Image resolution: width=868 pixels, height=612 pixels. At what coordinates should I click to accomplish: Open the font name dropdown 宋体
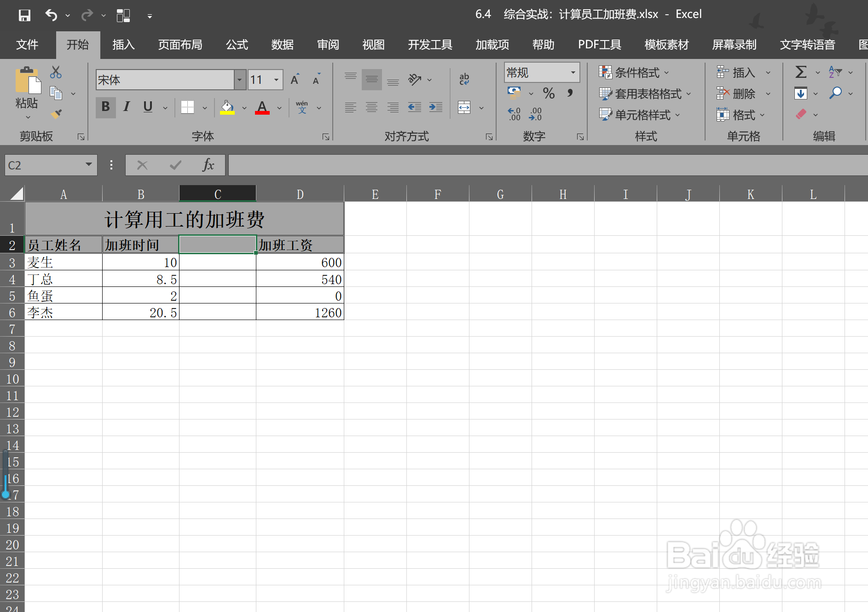[x=239, y=80]
